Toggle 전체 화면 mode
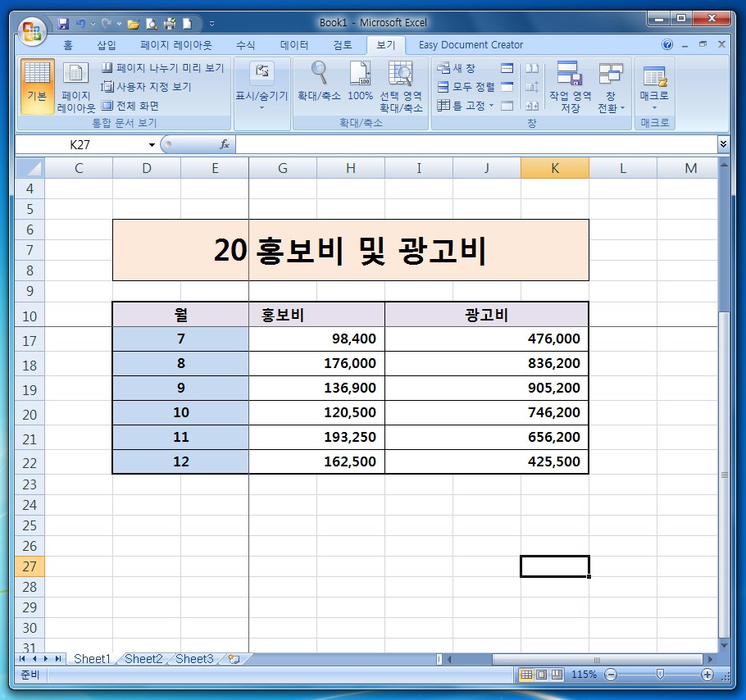Viewport: 746px width, 700px height. (x=130, y=106)
